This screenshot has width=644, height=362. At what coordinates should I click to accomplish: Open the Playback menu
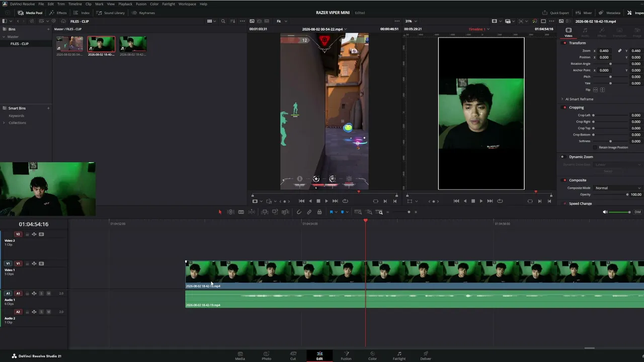(x=125, y=4)
